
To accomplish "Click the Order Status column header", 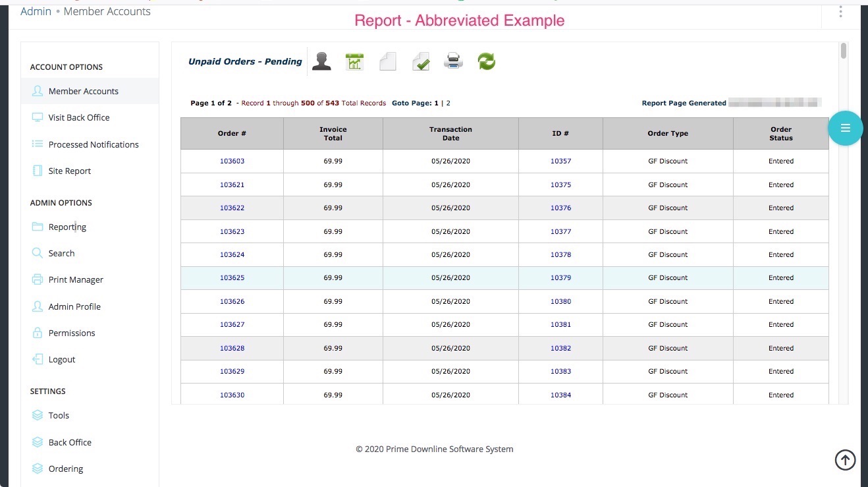I will pyautogui.click(x=781, y=133).
